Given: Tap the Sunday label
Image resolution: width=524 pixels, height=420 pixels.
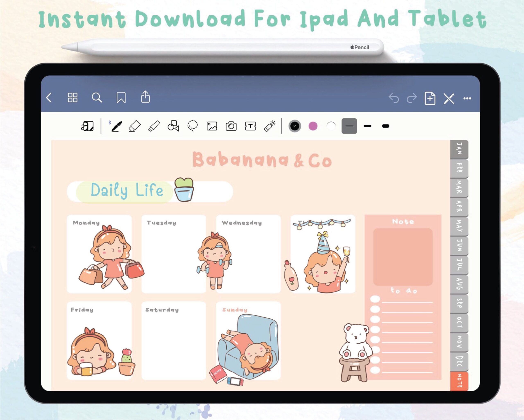Looking at the screenshot, I should tap(235, 310).
